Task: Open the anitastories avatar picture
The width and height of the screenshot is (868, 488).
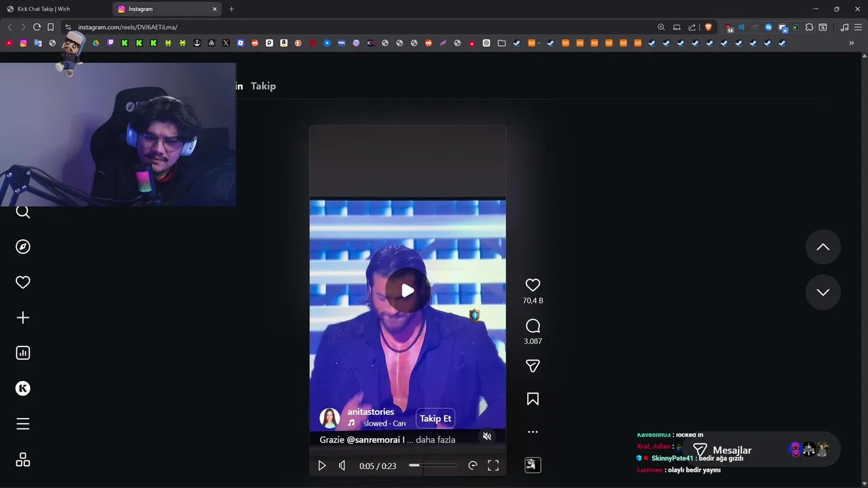Action: 330,418
